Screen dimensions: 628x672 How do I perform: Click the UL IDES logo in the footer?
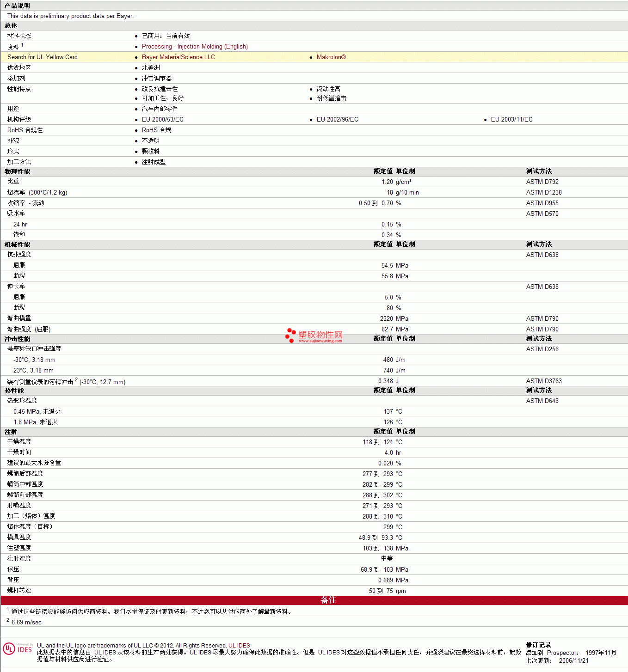(x=18, y=648)
